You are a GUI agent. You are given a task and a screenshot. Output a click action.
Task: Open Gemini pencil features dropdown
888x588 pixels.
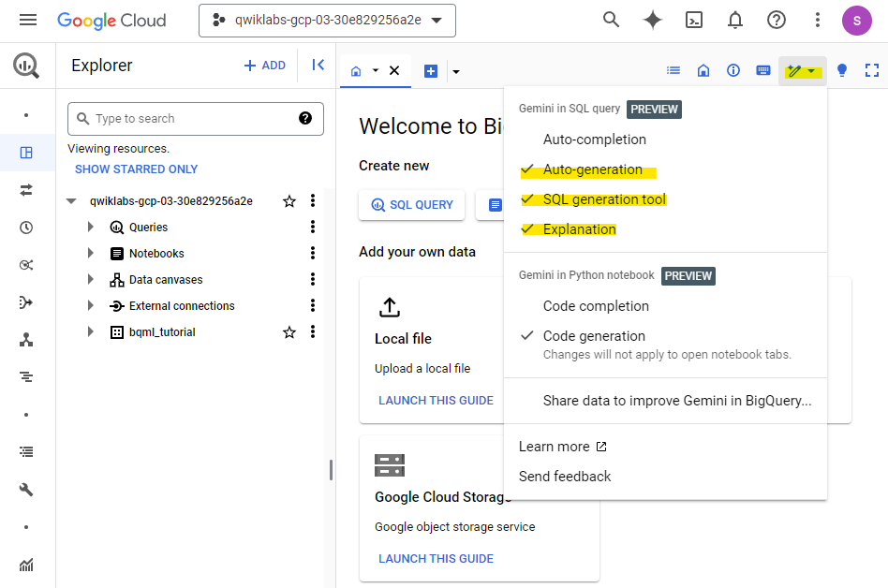click(802, 71)
